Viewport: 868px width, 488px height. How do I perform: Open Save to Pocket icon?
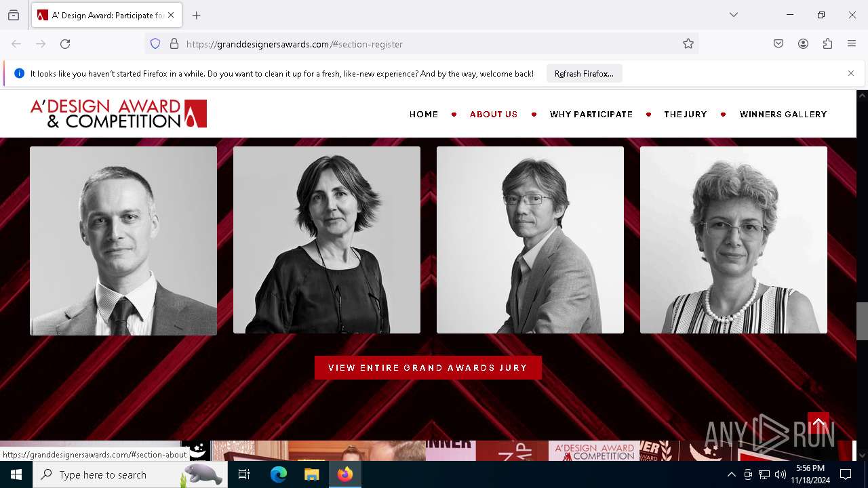coord(778,44)
